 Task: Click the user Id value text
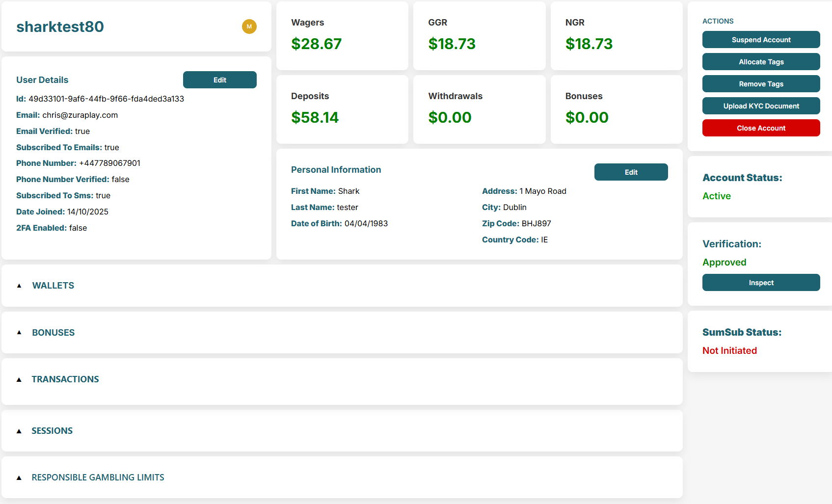[106, 99]
